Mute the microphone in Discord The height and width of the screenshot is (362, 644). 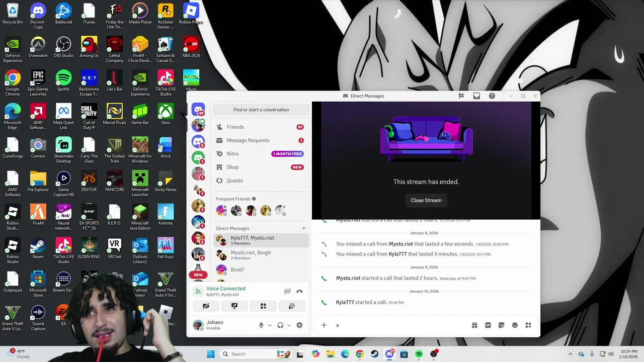(261, 325)
